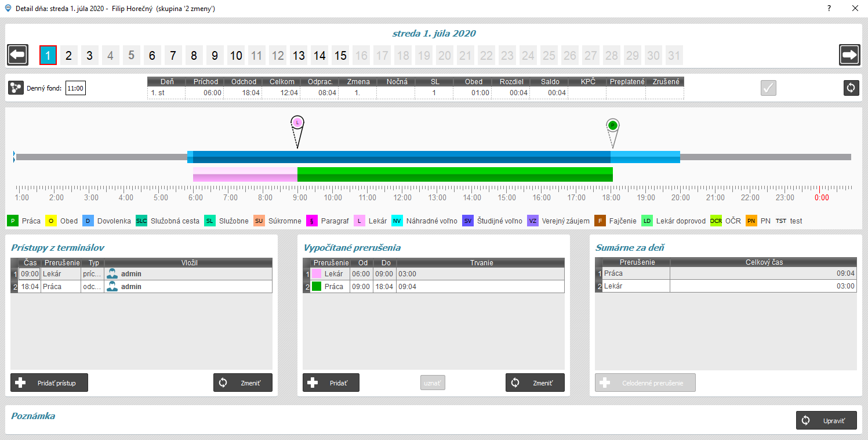
Task: Click the green swatch in Práca interruption row
Action: pos(317,287)
